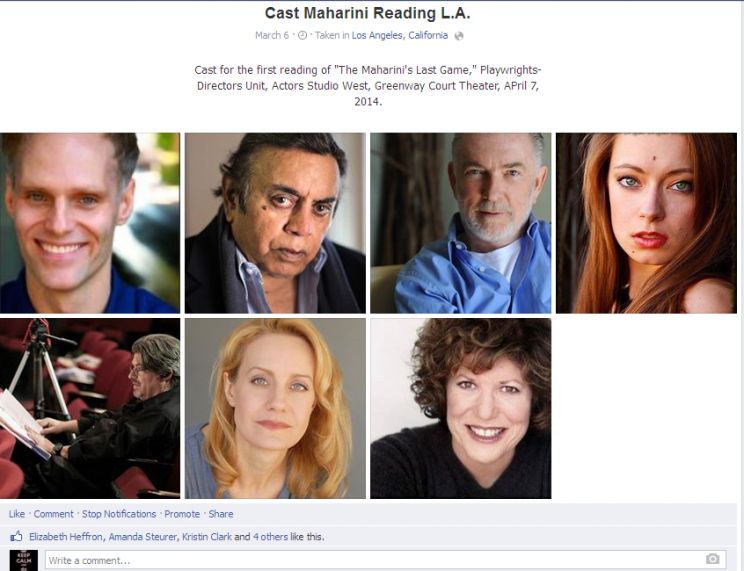Viewport: 744px width, 571px height.
Task: Open Amanda Steurer's profile
Action: click(143, 537)
